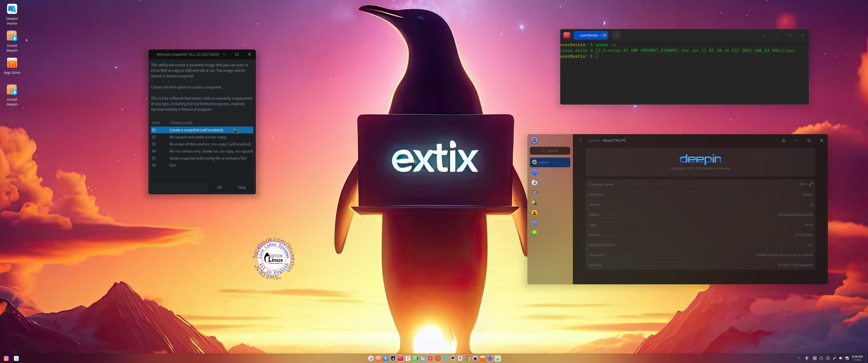Click the pencil icon to edit computer name
Image resolution: width=868 pixels, height=363 pixels.
tap(811, 184)
